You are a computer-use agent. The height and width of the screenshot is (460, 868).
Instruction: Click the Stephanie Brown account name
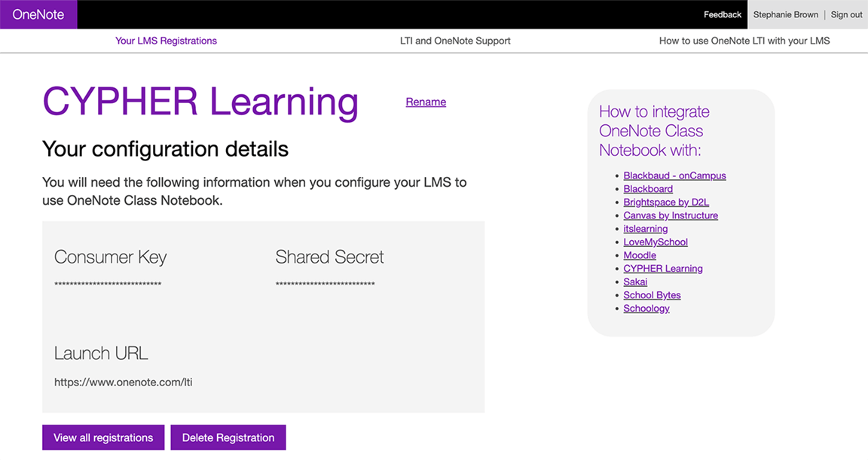pos(786,15)
